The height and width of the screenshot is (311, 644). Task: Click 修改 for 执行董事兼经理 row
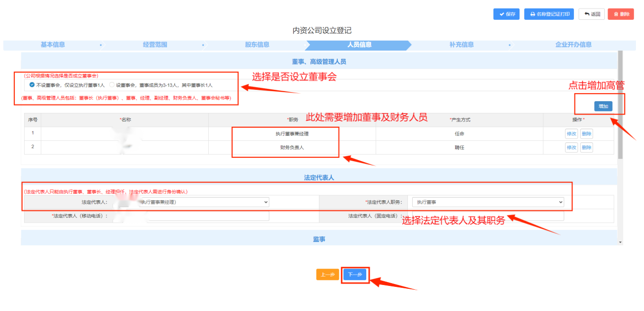571,134
